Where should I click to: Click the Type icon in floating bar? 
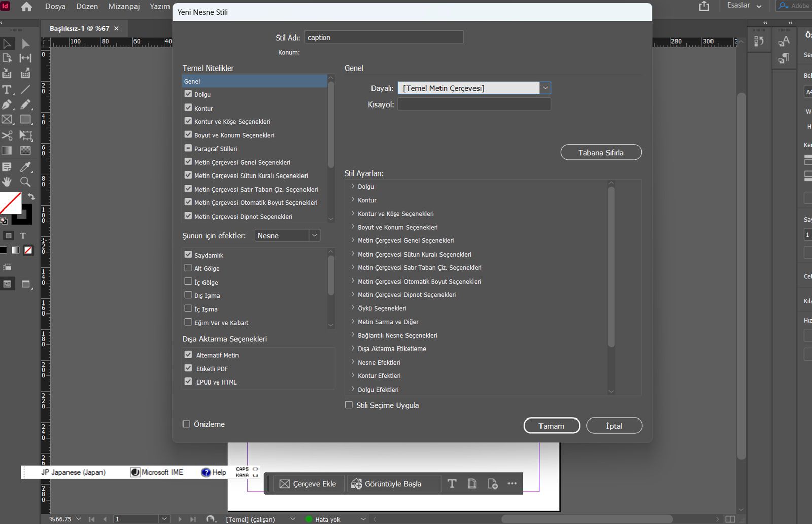[452, 484]
